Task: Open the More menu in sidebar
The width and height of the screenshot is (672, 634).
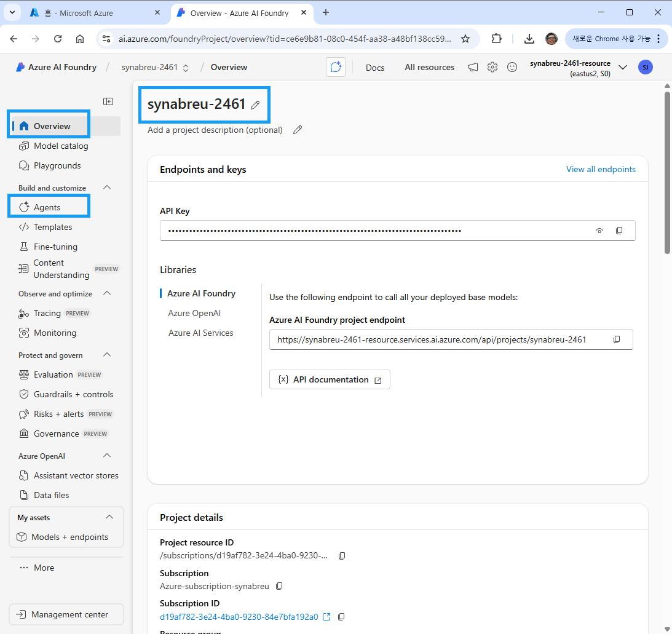Action: pyautogui.click(x=38, y=568)
